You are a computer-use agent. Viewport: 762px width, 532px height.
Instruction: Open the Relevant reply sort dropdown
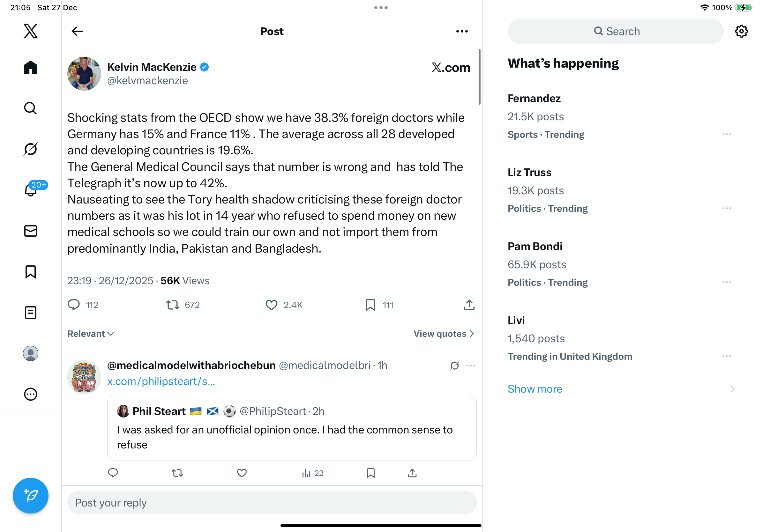click(91, 334)
